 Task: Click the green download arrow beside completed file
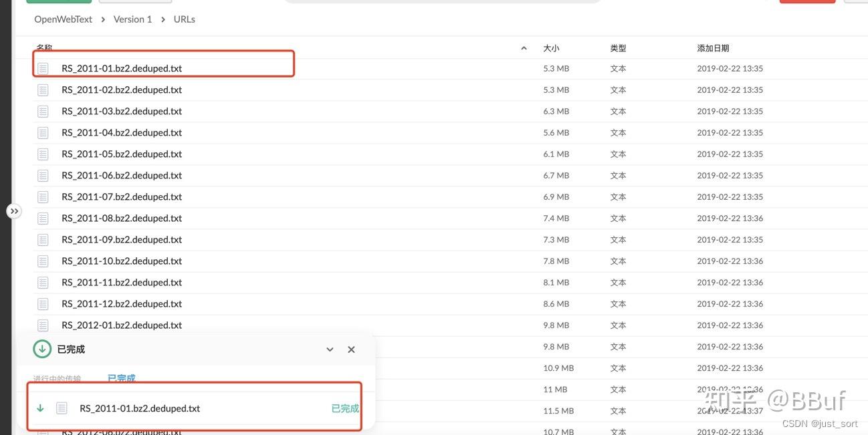[x=40, y=408]
